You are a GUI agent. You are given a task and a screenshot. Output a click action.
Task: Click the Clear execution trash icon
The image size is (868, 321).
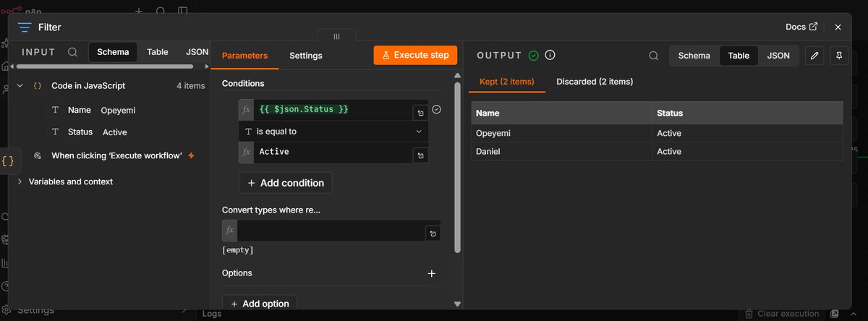pos(749,314)
